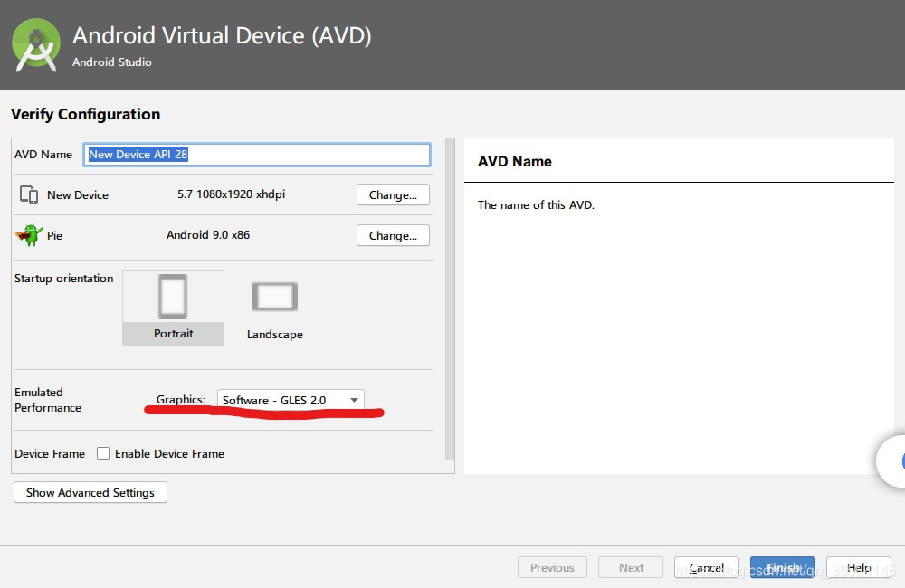Click the 'New Device' name text

tap(78, 195)
